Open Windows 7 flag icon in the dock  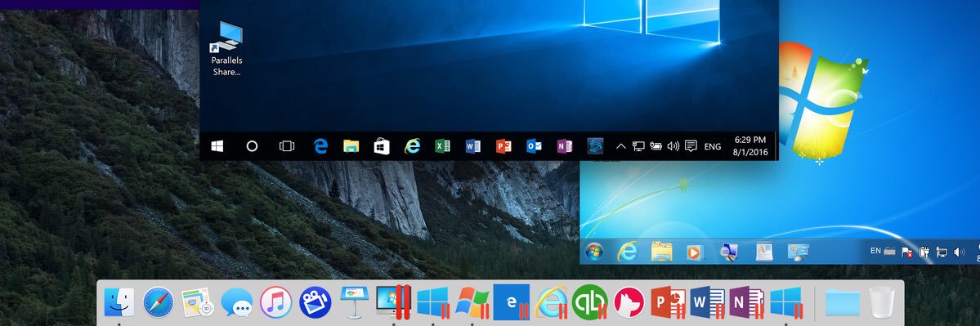click(472, 303)
